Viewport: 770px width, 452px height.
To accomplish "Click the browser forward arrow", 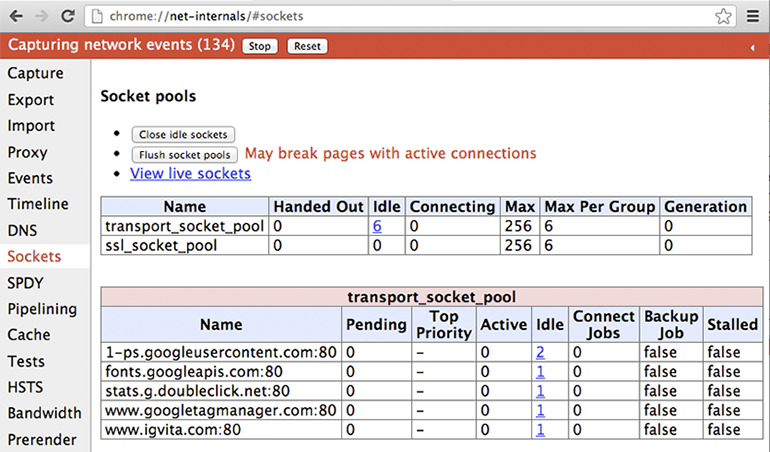I will (41, 17).
